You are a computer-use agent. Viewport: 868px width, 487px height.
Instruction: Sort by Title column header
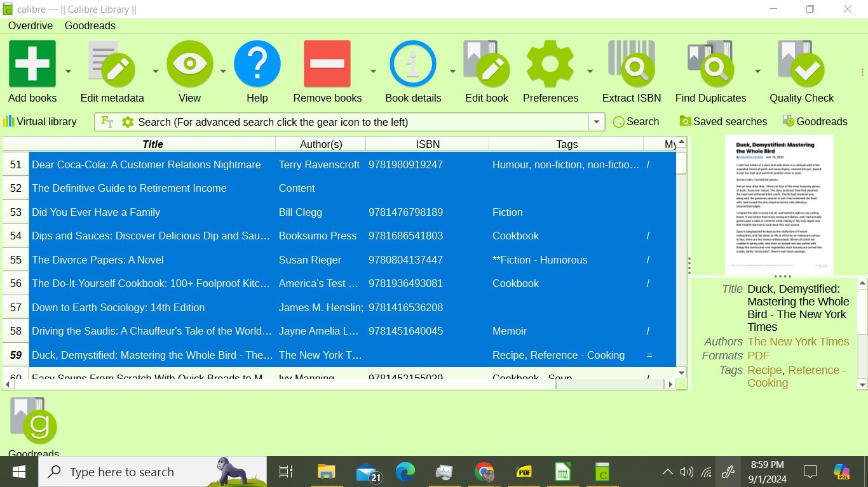[x=153, y=144]
